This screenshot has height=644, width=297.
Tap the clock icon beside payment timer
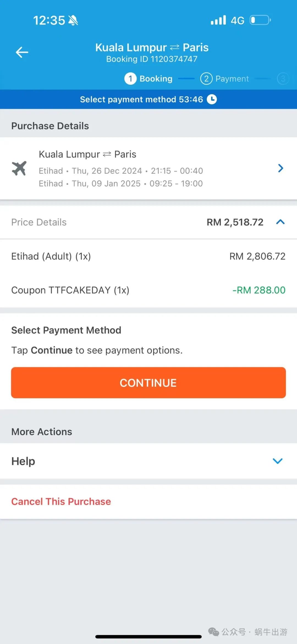(x=212, y=99)
